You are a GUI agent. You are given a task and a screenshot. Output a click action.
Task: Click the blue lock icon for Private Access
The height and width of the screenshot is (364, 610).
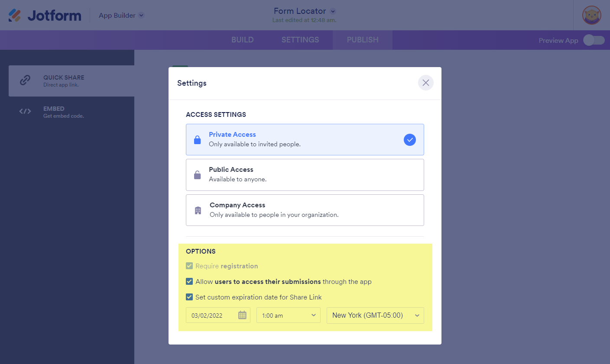tap(198, 140)
